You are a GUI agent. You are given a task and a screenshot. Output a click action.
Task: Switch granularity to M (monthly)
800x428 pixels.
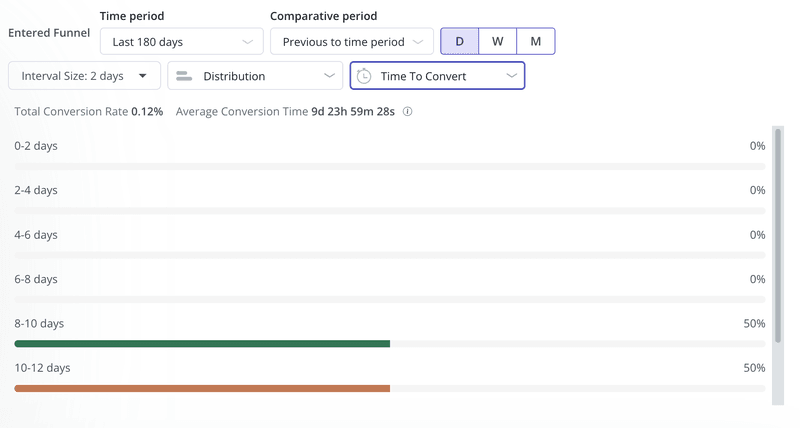[x=536, y=42]
